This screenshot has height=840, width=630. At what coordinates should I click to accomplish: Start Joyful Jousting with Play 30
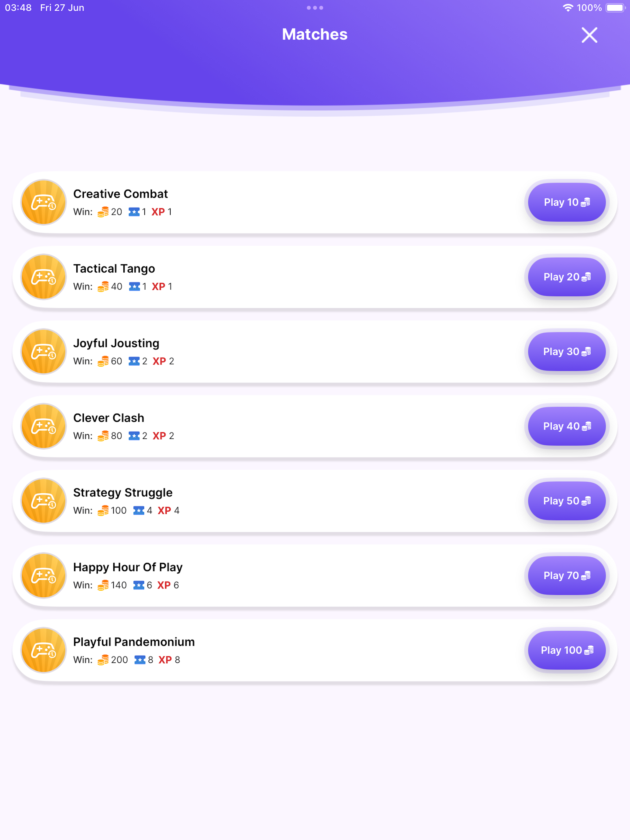click(567, 351)
